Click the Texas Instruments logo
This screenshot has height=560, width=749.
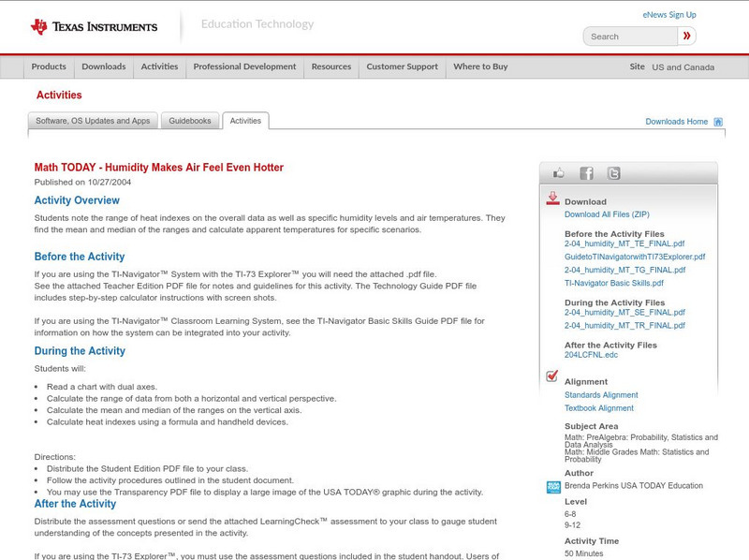point(94,26)
